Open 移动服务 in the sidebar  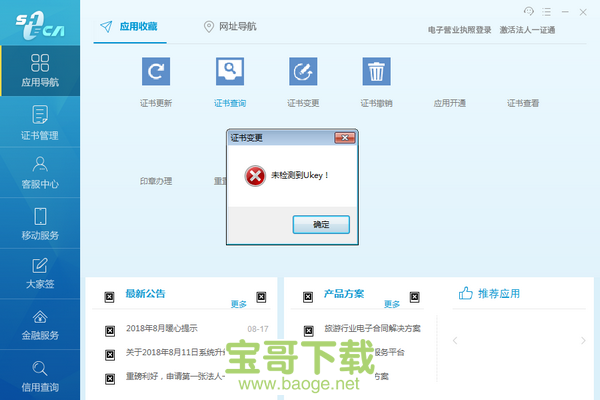point(40,223)
